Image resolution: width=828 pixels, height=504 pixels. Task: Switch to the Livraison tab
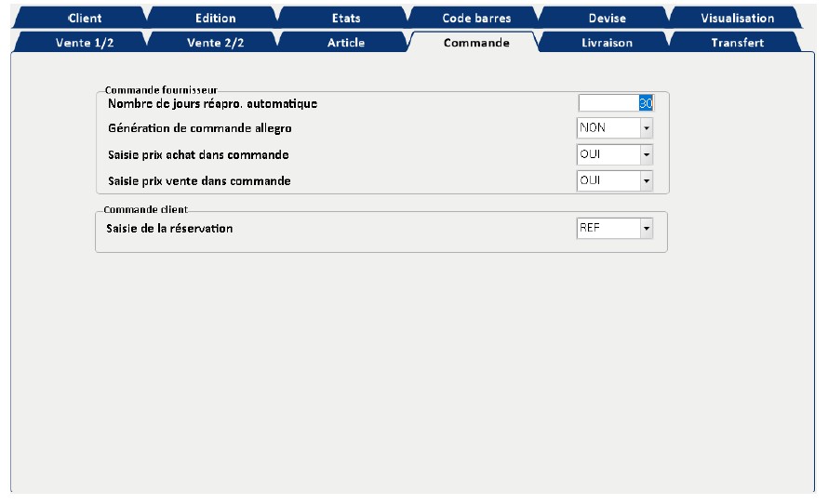607,43
